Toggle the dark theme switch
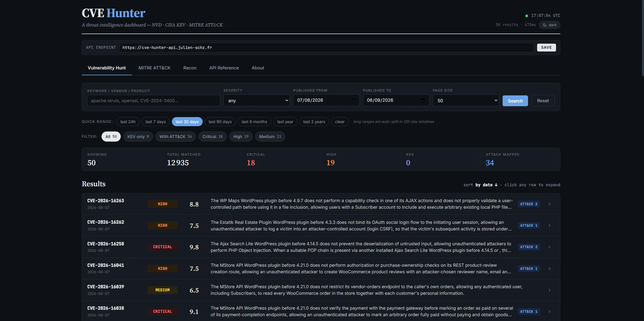The image size is (644, 321). pyautogui.click(x=549, y=25)
